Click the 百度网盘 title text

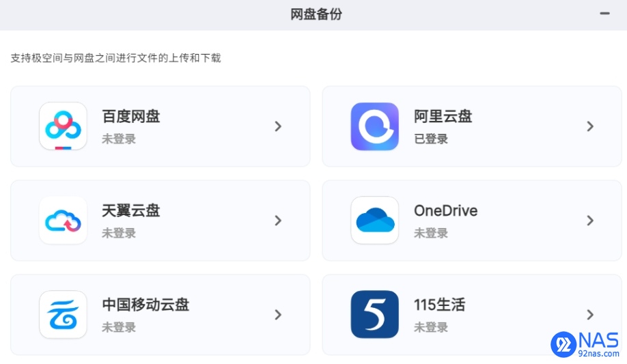coord(131,116)
